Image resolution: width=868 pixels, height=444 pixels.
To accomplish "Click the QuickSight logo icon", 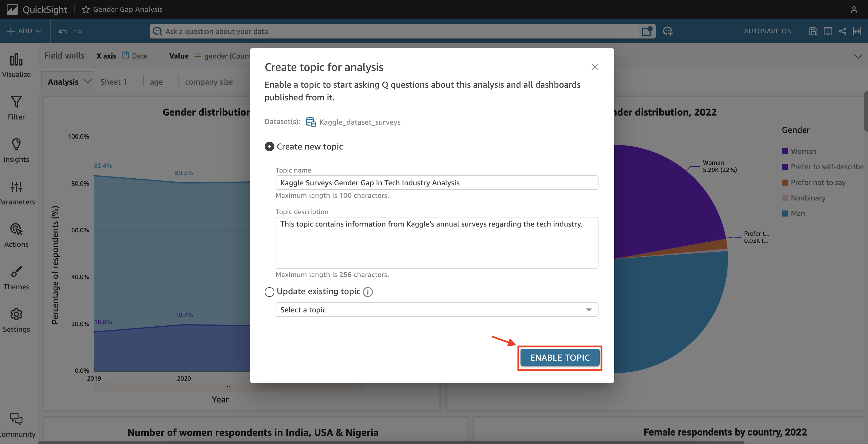I will (12, 9).
